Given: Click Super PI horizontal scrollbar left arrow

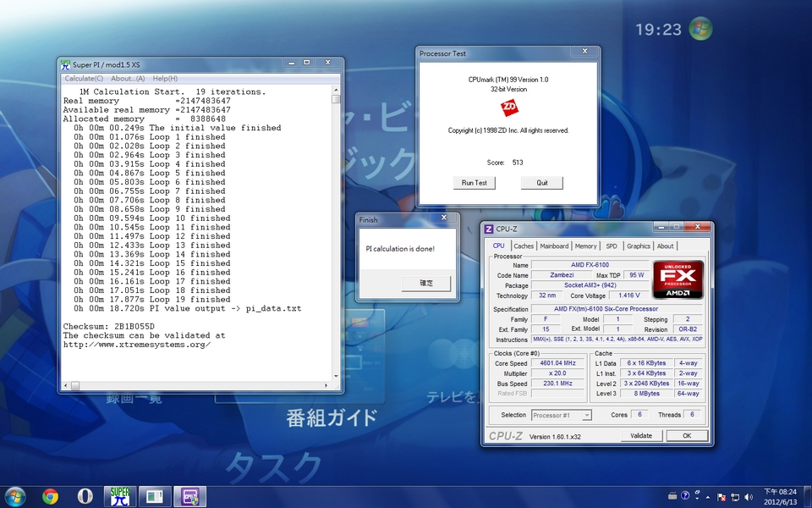Looking at the screenshot, I should [x=65, y=386].
